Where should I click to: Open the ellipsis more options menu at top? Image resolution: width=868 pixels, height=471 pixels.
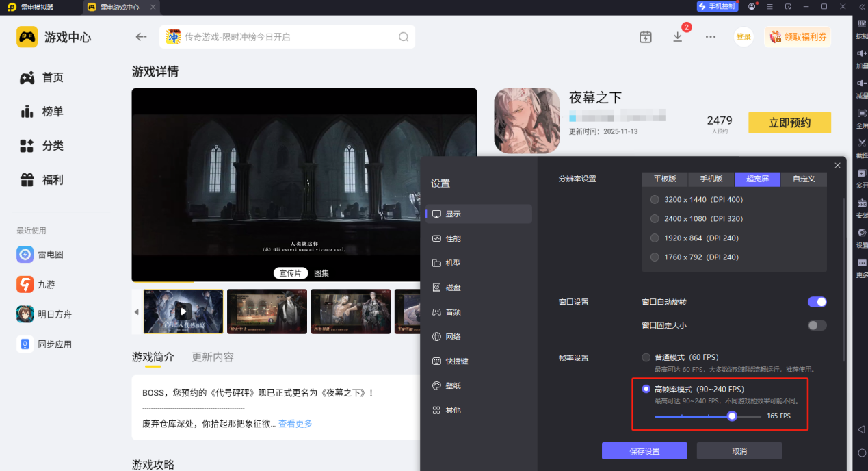(x=711, y=37)
